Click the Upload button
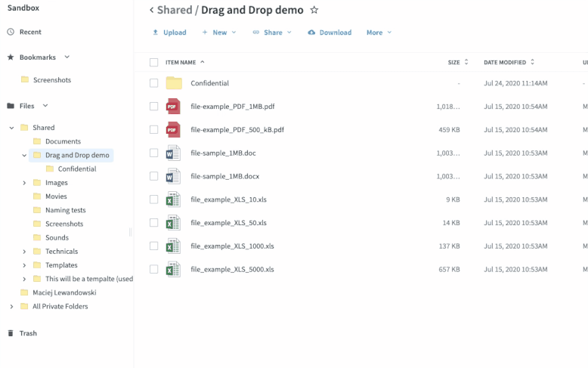 click(169, 32)
